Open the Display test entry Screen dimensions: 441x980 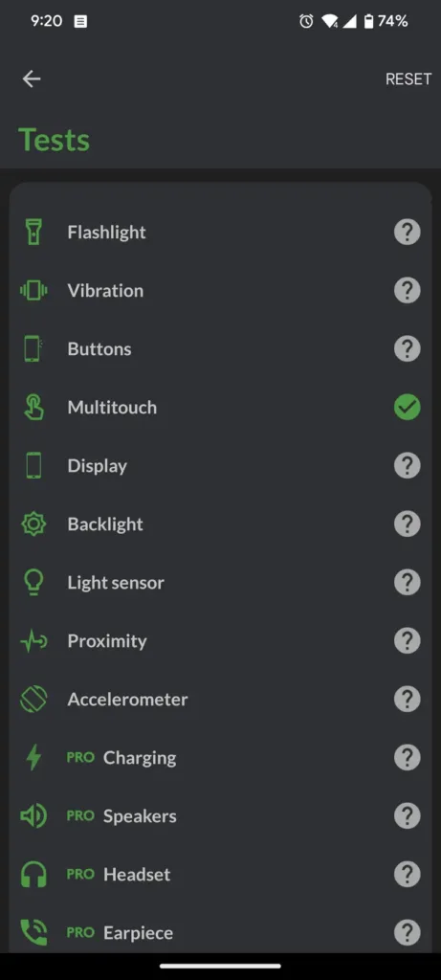point(220,466)
